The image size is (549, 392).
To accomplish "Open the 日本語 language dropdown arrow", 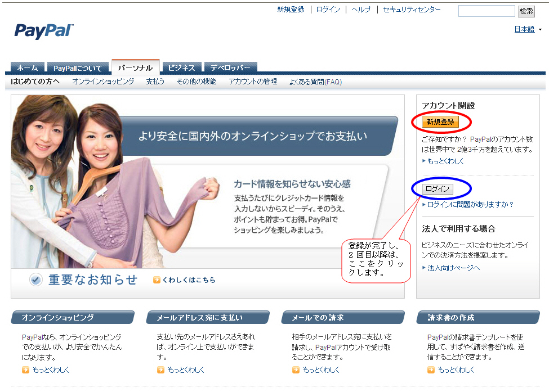I will point(540,30).
